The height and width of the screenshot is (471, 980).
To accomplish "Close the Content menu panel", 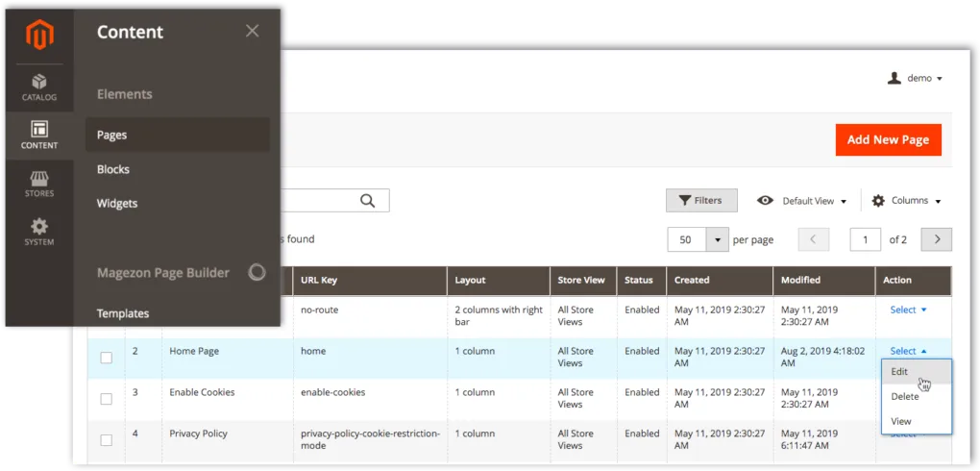I will coord(252,32).
